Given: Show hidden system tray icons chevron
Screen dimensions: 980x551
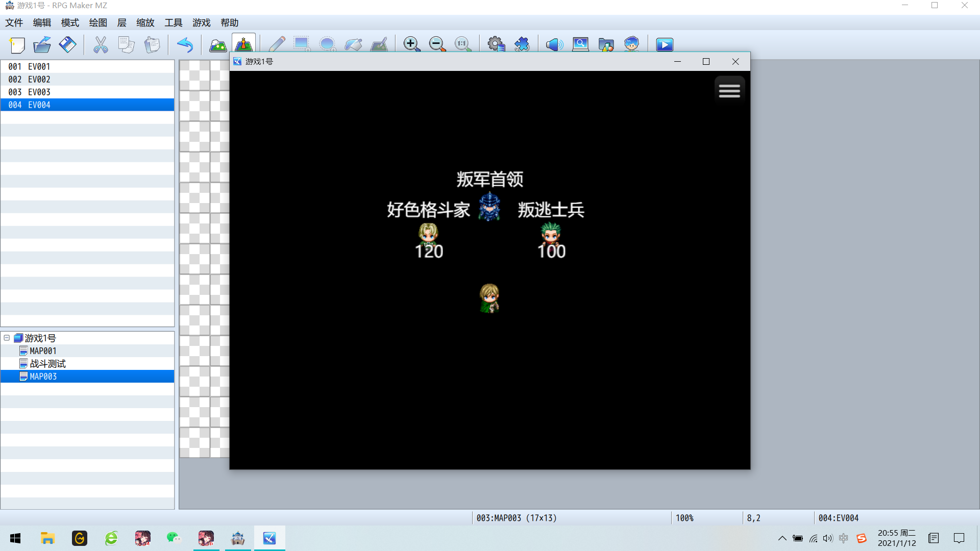Looking at the screenshot, I should pos(782,538).
